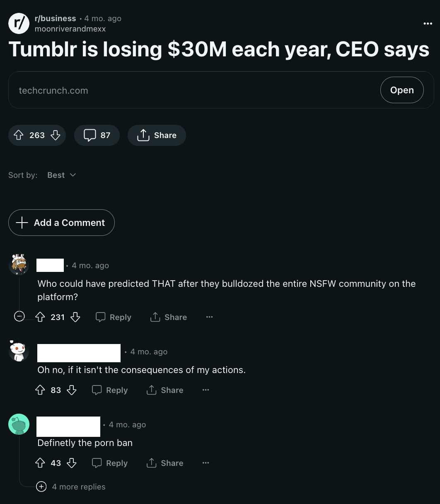Collapse the NSFW community comment thread
The width and height of the screenshot is (440, 504).
pyautogui.click(x=19, y=317)
